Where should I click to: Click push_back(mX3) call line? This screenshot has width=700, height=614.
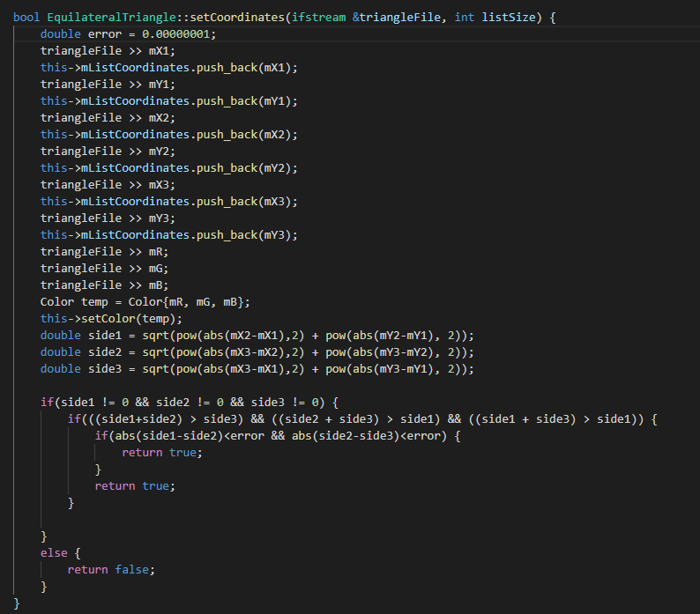(x=169, y=202)
